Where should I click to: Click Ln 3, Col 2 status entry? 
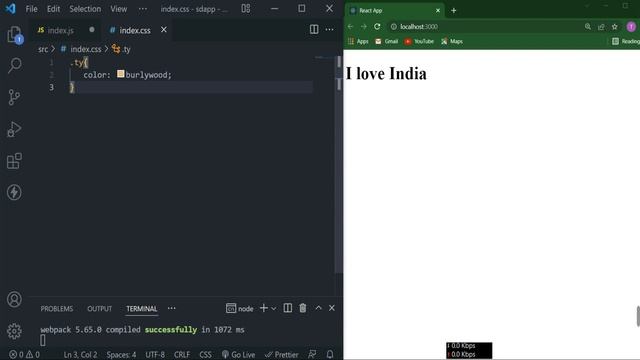(80, 354)
